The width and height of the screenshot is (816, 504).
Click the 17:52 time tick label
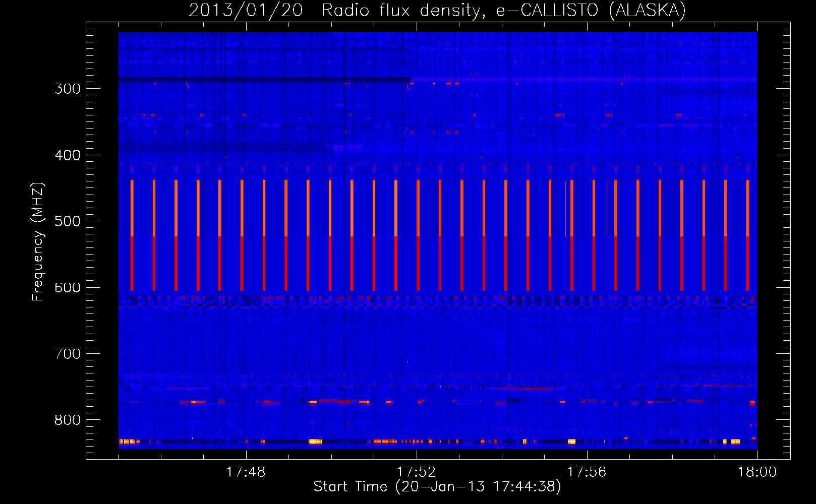pyautogui.click(x=416, y=472)
